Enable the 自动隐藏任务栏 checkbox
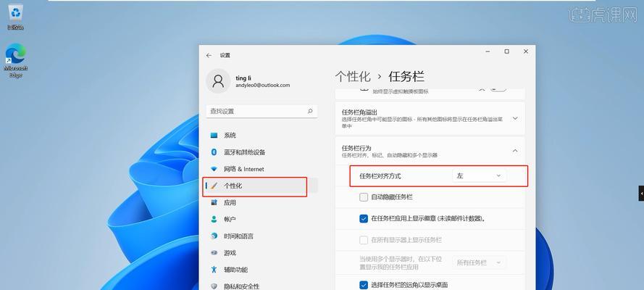The height and width of the screenshot is (290, 644). [x=364, y=197]
